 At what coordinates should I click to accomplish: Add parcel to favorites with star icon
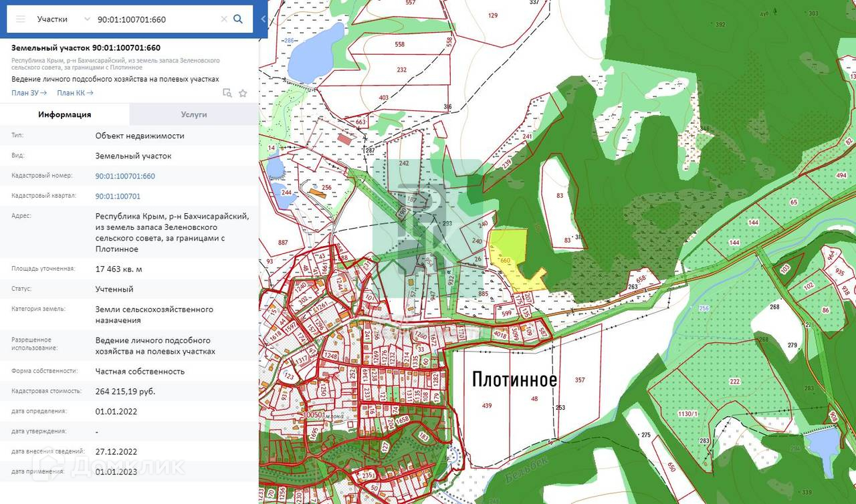[x=243, y=93]
